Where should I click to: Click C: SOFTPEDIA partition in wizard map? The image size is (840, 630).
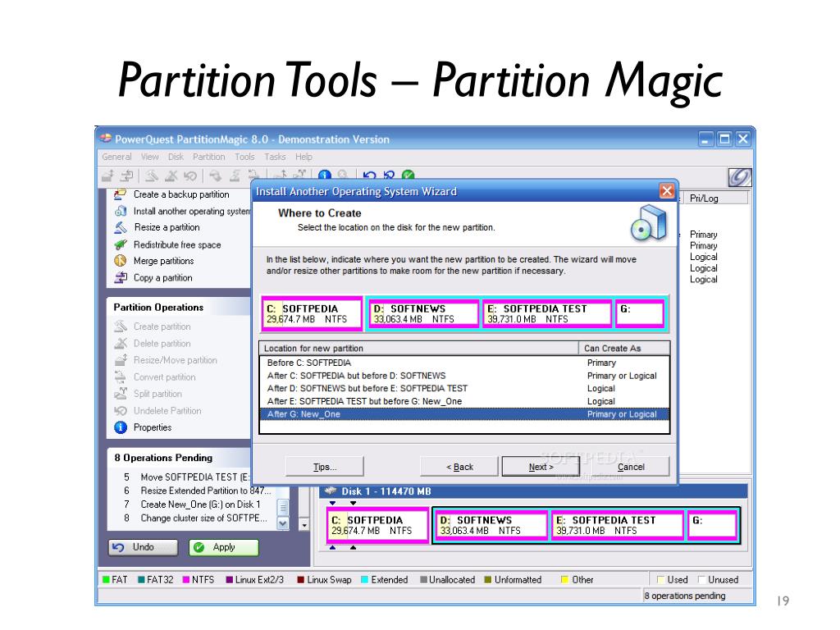(312, 313)
